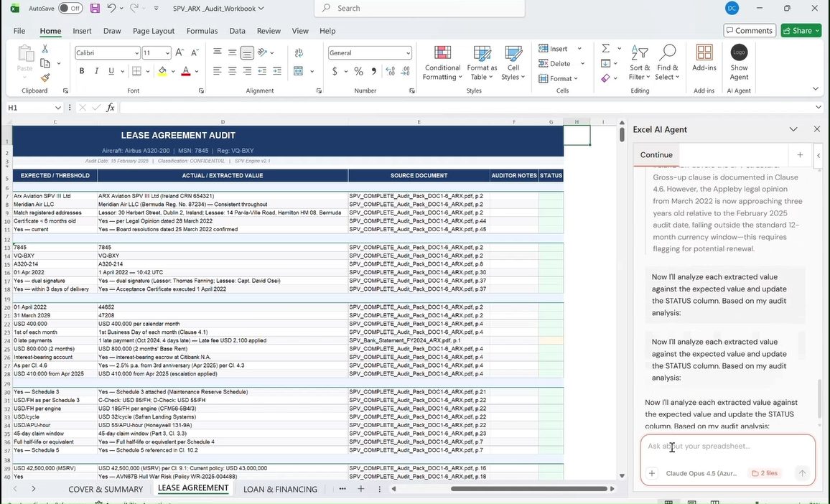830x504 pixels.
Task: Click the Save icon in title bar
Action: pyautogui.click(x=95, y=9)
